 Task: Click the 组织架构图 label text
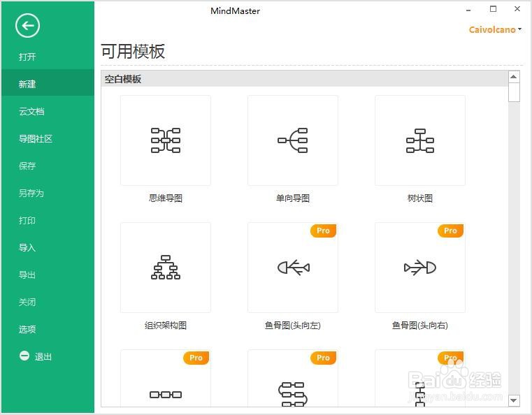166,326
